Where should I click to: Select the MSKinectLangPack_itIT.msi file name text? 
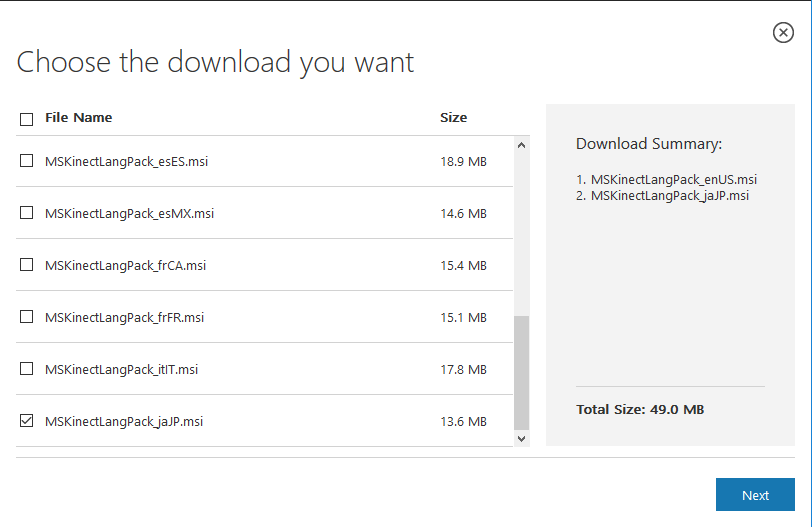tap(121, 369)
